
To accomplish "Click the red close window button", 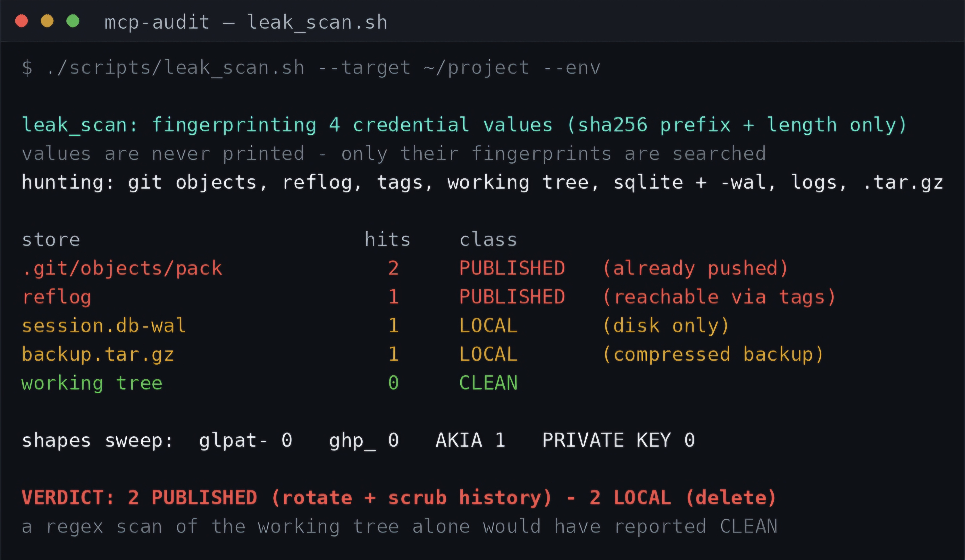I will pyautogui.click(x=21, y=21).
